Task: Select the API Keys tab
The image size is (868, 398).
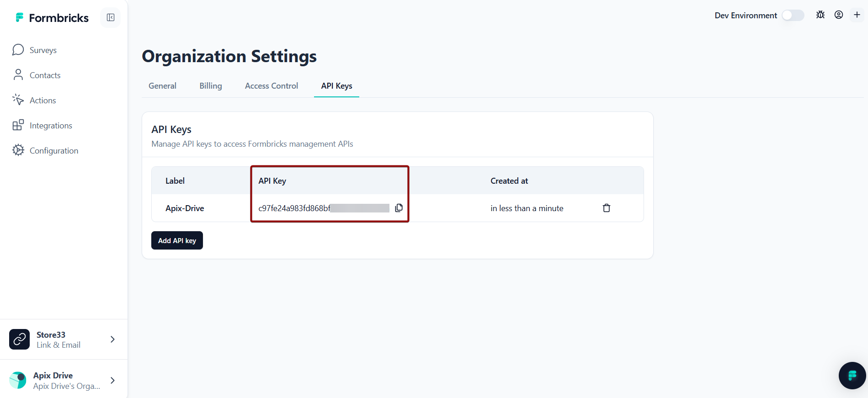Action: click(336, 86)
